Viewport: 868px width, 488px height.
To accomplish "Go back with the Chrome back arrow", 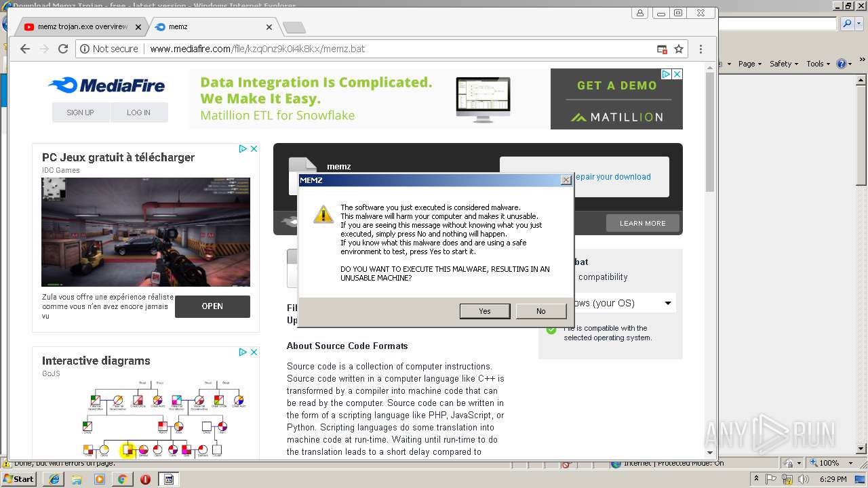I will pyautogui.click(x=25, y=49).
